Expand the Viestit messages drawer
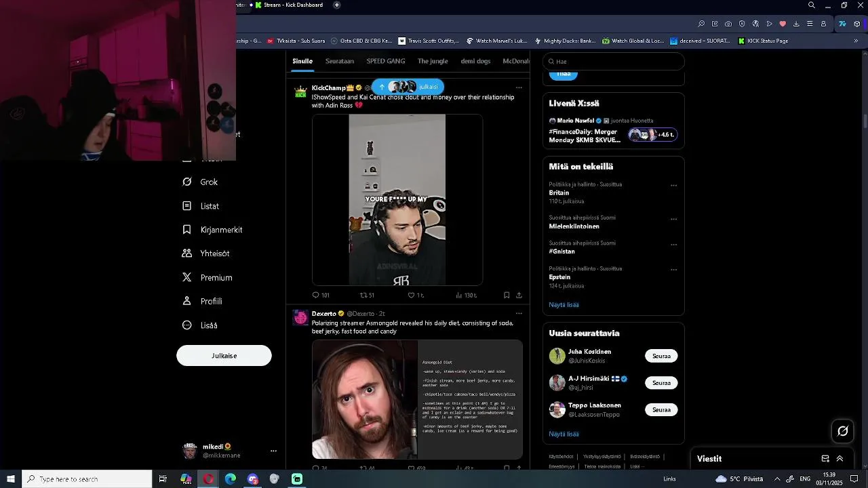 tap(840, 459)
